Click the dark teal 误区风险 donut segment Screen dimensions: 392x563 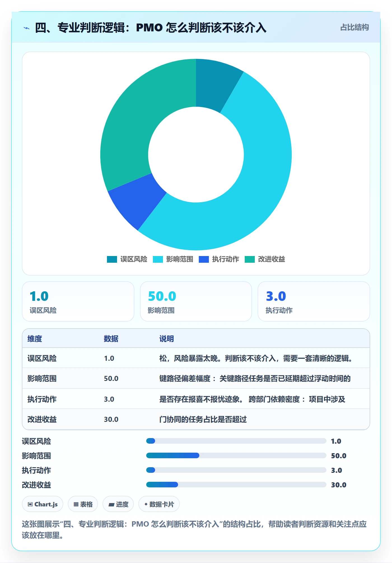point(214,85)
